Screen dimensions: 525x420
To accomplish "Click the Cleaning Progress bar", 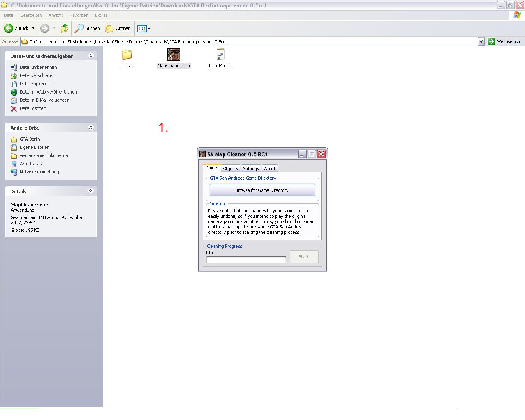I will pyautogui.click(x=246, y=260).
